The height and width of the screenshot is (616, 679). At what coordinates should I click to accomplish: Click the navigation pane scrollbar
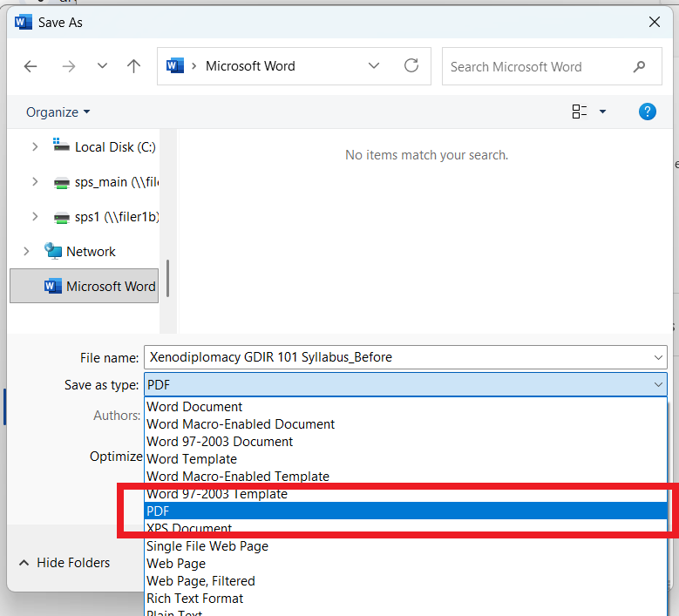pyautogui.click(x=167, y=278)
